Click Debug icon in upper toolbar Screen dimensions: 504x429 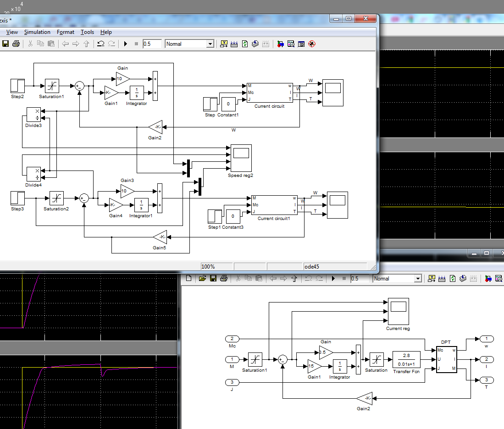click(312, 44)
